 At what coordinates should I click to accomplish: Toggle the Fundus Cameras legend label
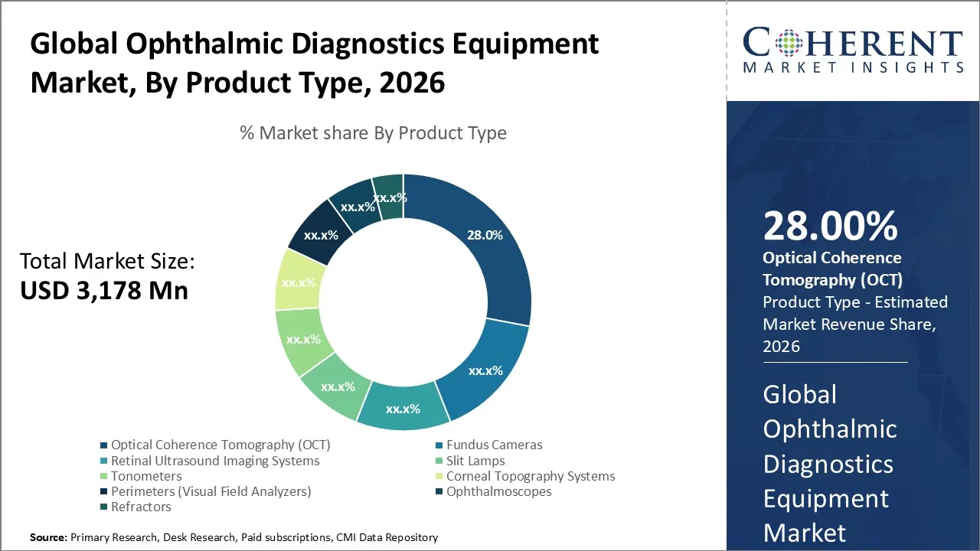(x=495, y=445)
